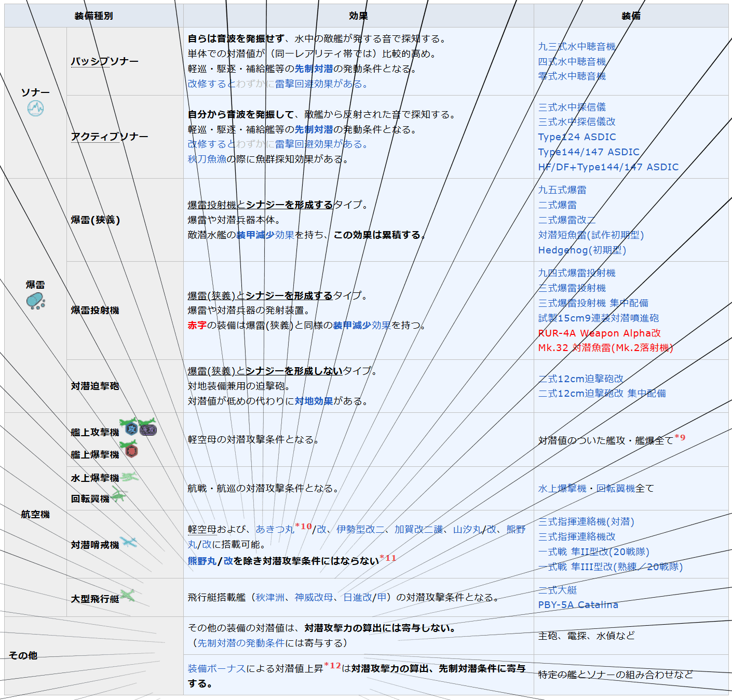Click the 対潜哨戒機 patrol plane icon
The height and width of the screenshot is (700, 732).
[129, 543]
